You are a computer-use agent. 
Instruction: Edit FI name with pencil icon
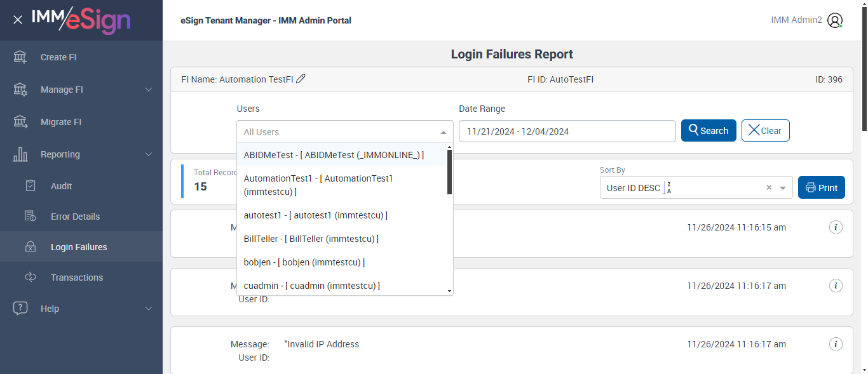pos(301,79)
